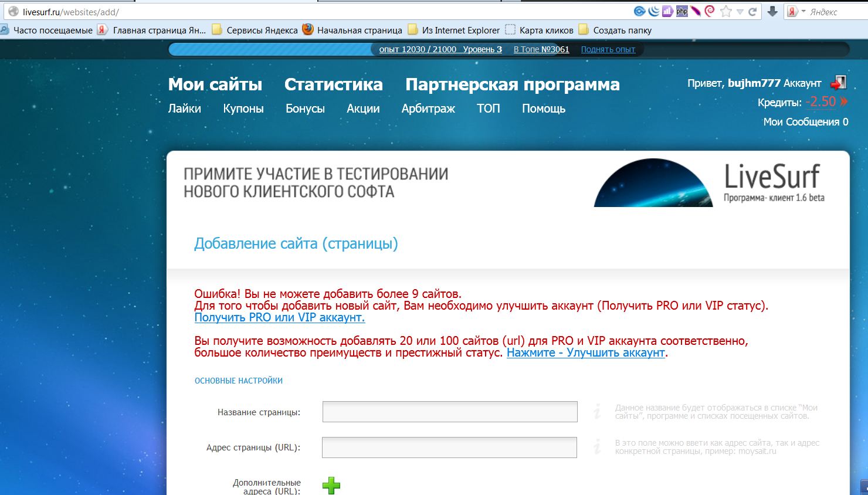The image size is (868, 495).
Task: Open search engine selector dropdown arrow
Action: point(803,12)
